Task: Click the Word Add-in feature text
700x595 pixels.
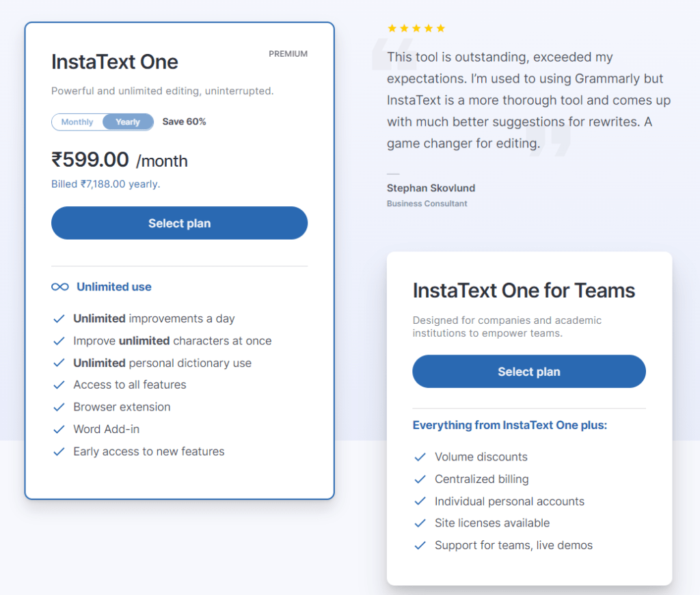Action: (106, 429)
